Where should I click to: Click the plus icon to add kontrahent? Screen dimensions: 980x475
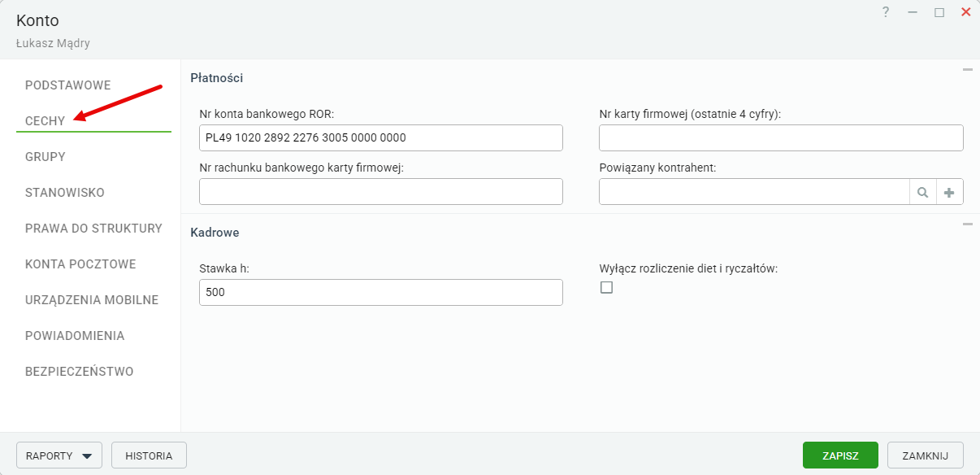pos(949,192)
